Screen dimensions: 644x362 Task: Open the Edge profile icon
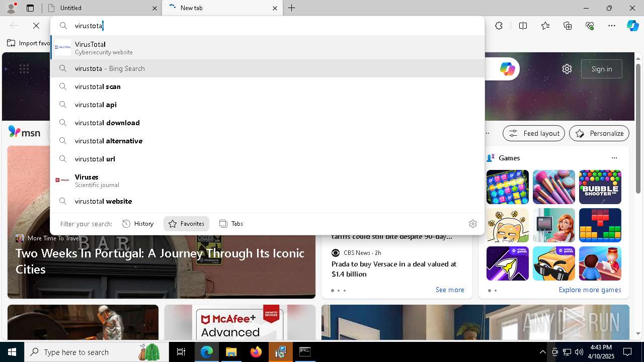(x=11, y=8)
